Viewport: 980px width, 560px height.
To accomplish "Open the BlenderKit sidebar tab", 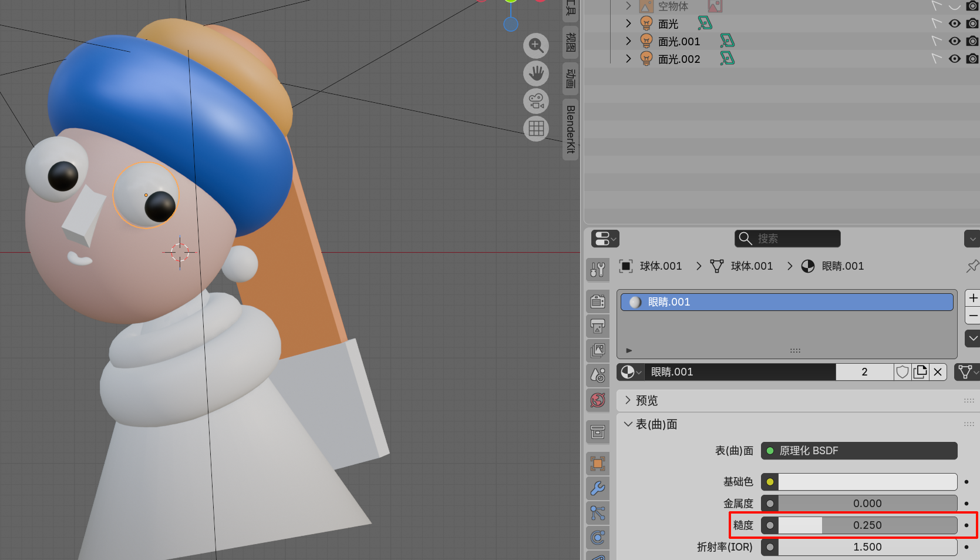I will click(x=570, y=129).
